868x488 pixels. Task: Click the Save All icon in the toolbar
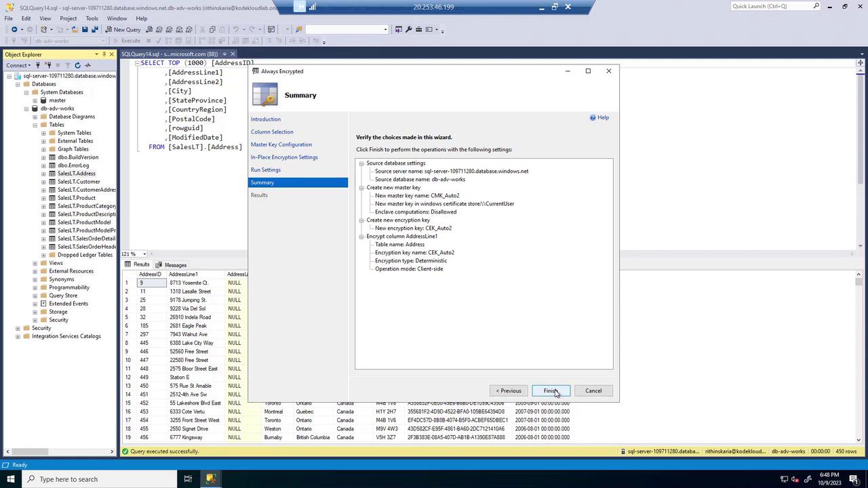point(95,30)
